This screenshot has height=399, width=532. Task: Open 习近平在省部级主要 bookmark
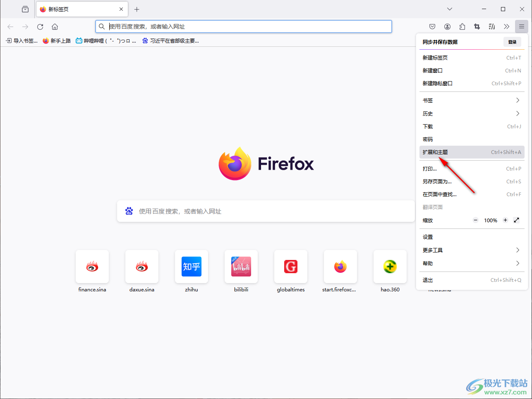[x=170, y=41]
